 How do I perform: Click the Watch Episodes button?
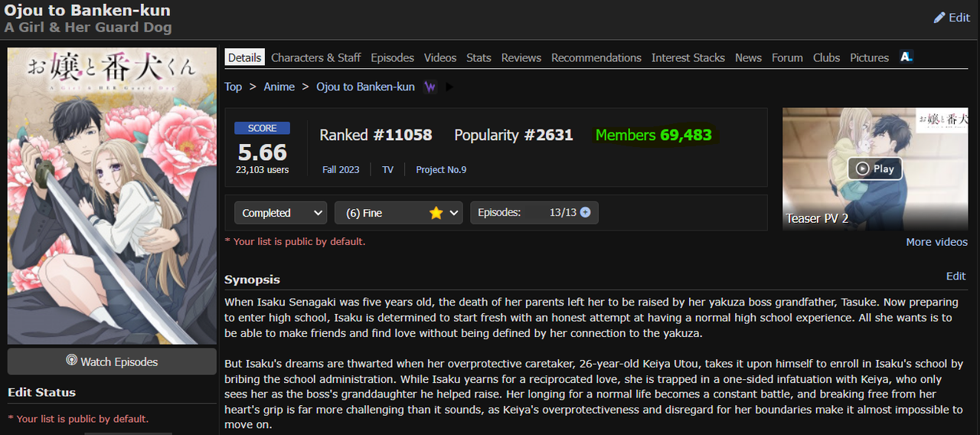tap(112, 361)
